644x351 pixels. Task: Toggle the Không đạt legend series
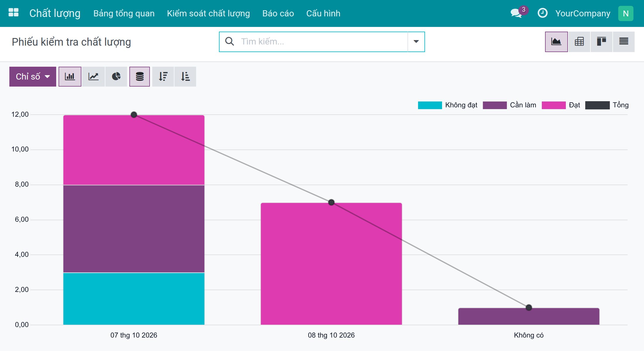coord(448,105)
